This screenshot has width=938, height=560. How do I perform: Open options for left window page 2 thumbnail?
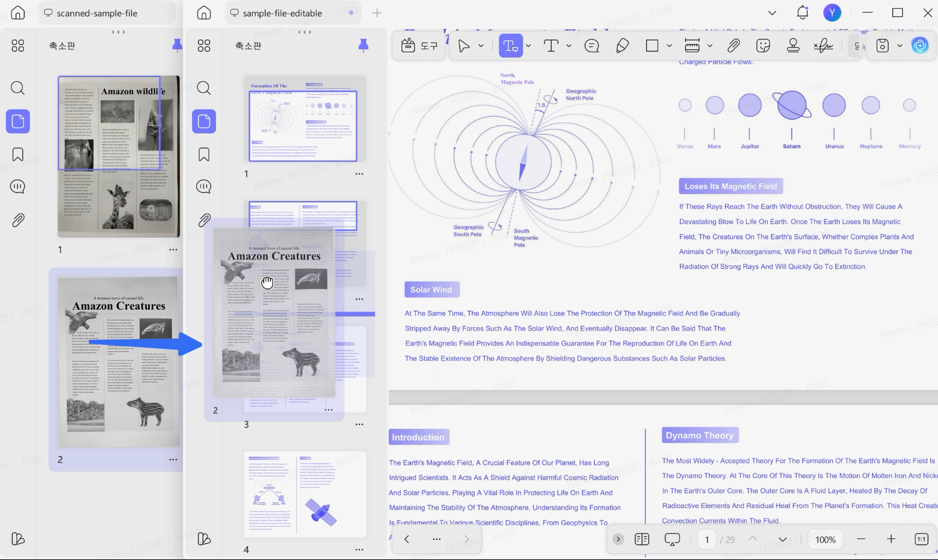[173, 459]
